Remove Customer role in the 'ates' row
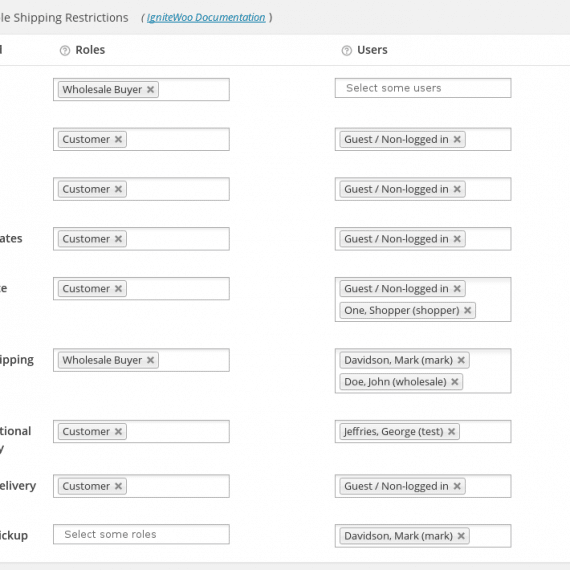Screen dimensions: 570x570 118,239
